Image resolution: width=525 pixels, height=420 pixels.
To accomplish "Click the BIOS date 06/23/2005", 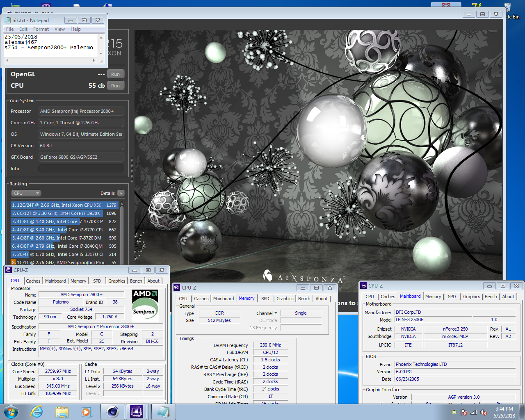I will [455, 379].
